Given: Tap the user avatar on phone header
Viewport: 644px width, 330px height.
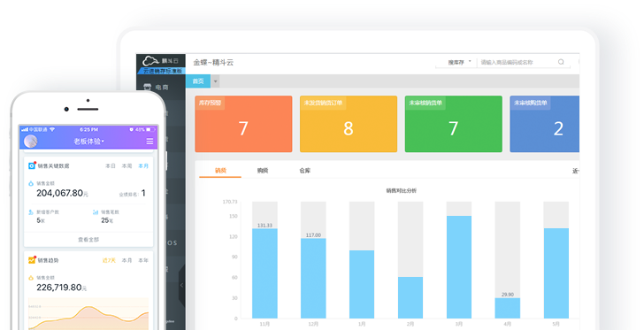Looking at the screenshot, I should (x=31, y=141).
